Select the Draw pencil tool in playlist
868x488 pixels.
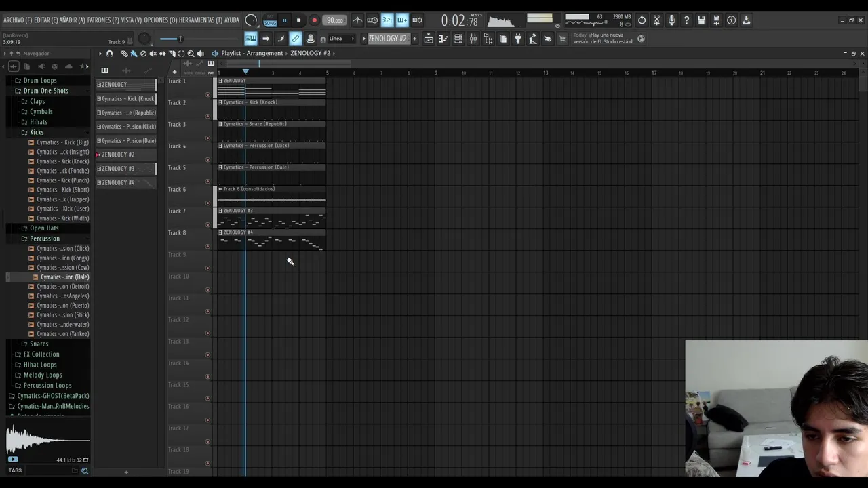click(124, 53)
